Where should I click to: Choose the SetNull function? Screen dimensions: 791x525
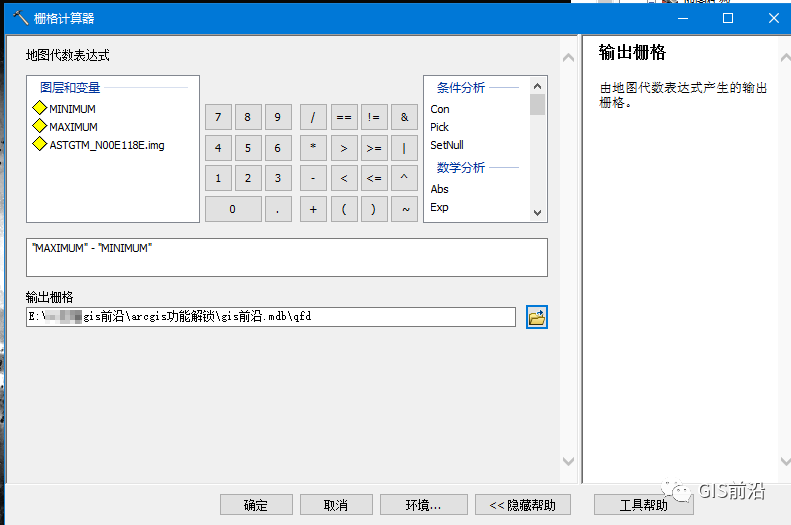point(446,145)
